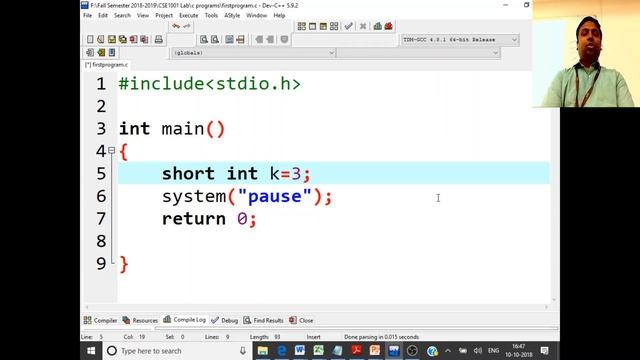Click the volume icon in system tray
Image resolution: width=640 pixels, height=360 pixels.
478,351
